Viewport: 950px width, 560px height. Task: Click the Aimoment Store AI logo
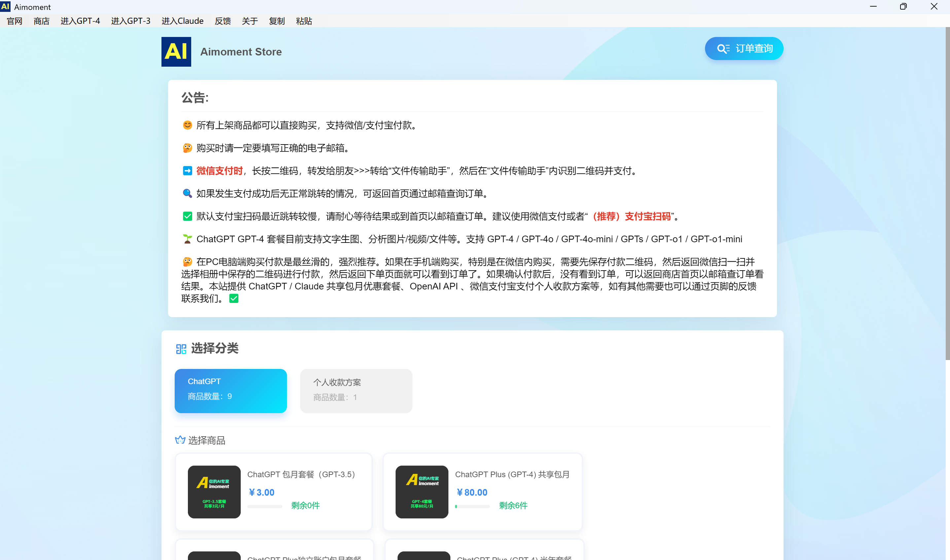tap(176, 52)
